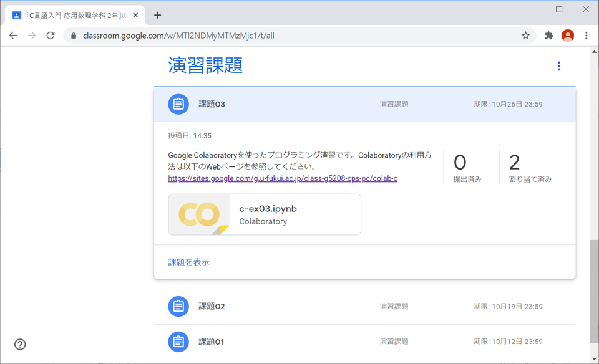Click 演習課題 label in 課題01 row
The image size is (599, 364).
(394, 342)
